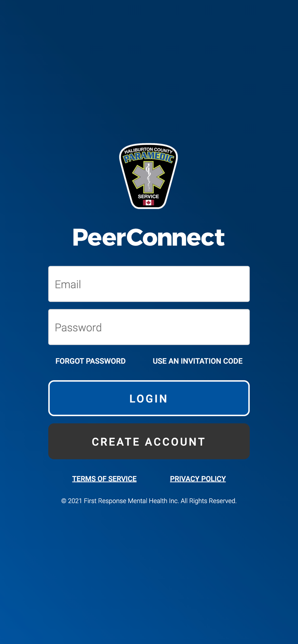Viewport: 298px width, 644px height.
Task: Click the Canadian flag on the badge
Action: tap(148, 203)
